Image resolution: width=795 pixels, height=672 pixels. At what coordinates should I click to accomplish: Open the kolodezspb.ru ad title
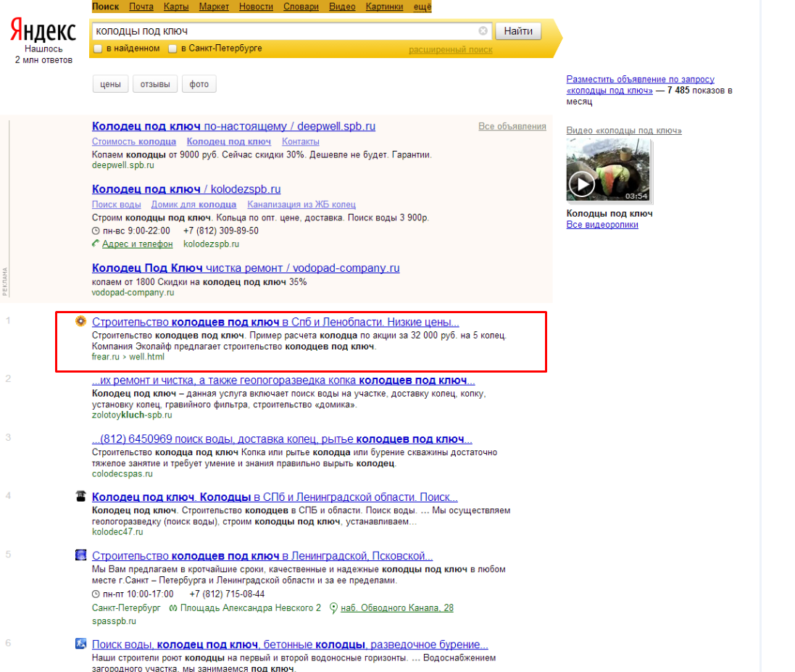(x=186, y=189)
